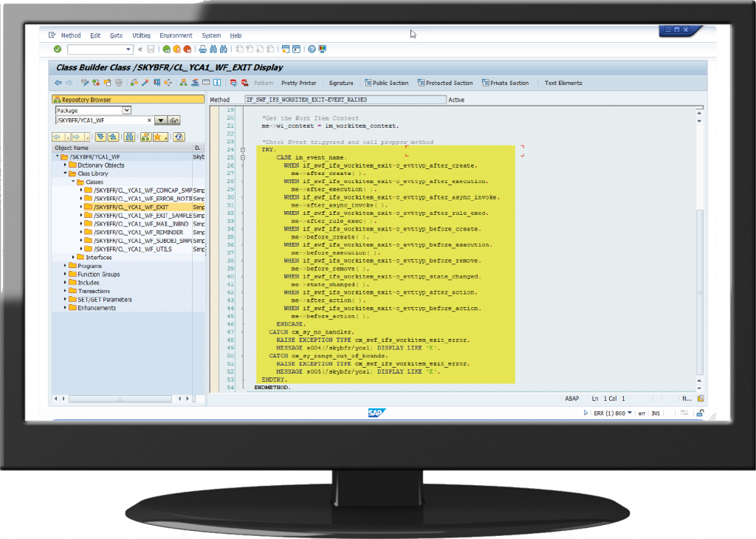The image size is (756, 539).
Task: Click the binoculars Find icon in tree toolbar
Action: point(129,137)
